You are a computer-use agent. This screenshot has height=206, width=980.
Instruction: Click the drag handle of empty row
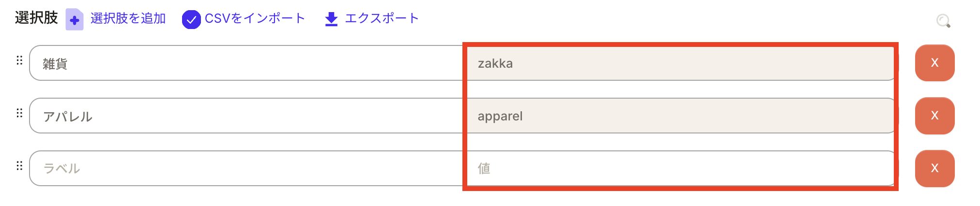pyautogui.click(x=19, y=166)
